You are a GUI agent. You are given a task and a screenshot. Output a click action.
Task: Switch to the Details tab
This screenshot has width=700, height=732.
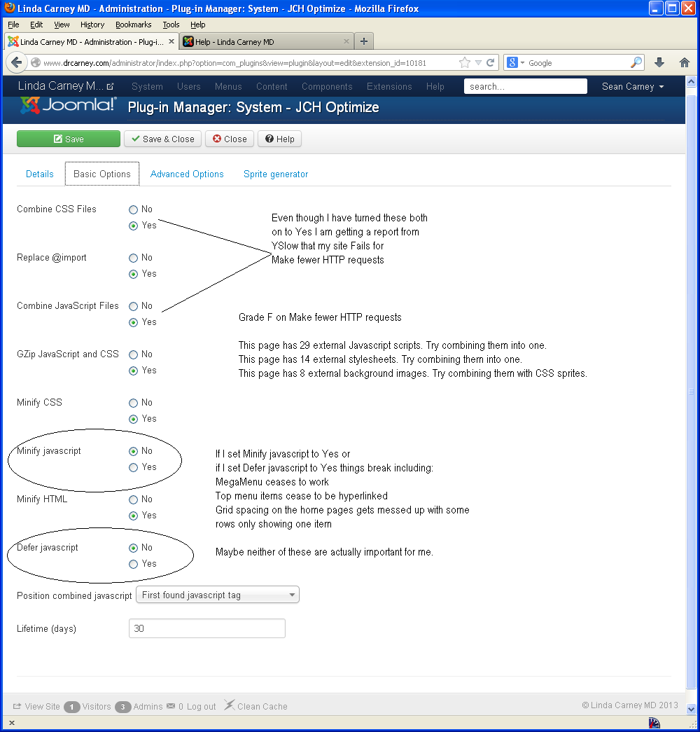(x=40, y=174)
